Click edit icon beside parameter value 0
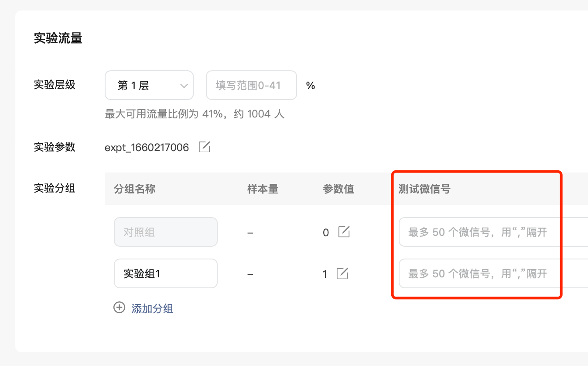Image resolution: width=588 pixels, height=366 pixels. [x=344, y=232]
